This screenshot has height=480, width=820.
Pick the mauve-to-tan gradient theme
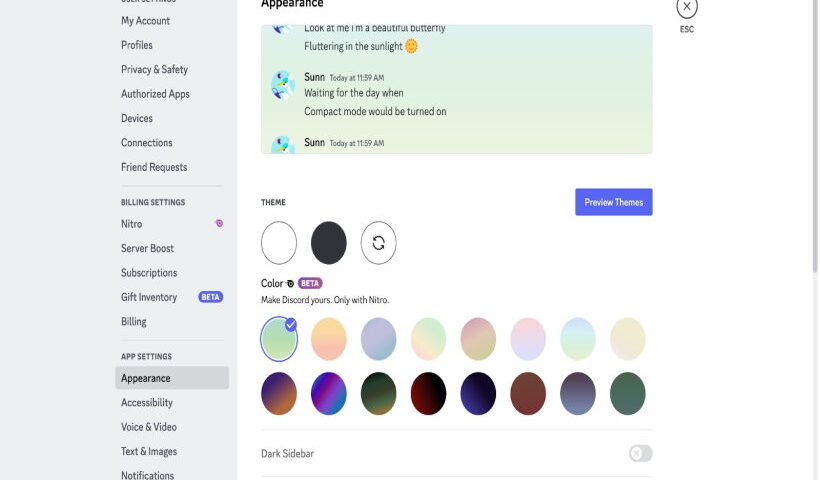click(x=478, y=339)
